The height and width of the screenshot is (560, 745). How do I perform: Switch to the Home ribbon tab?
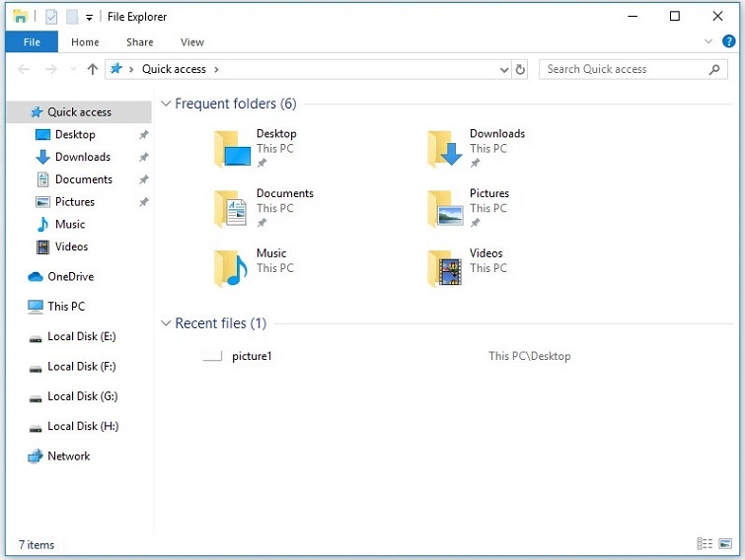click(85, 42)
